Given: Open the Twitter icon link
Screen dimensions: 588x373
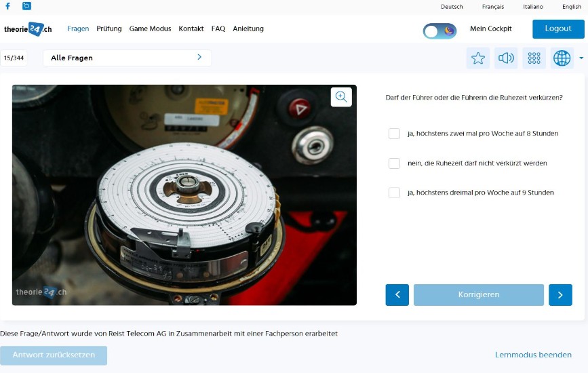Looking at the screenshot, I should 26,6.
